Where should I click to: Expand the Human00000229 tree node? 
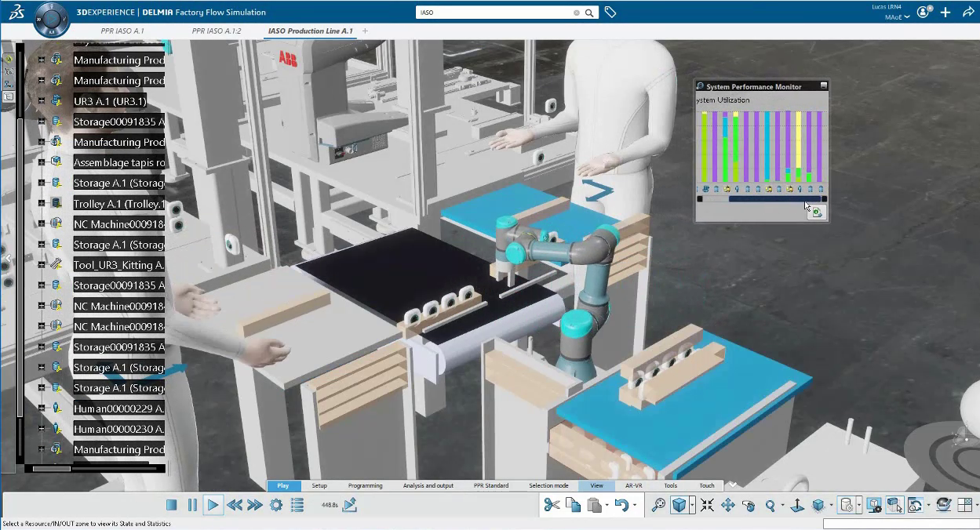point(42,408)
